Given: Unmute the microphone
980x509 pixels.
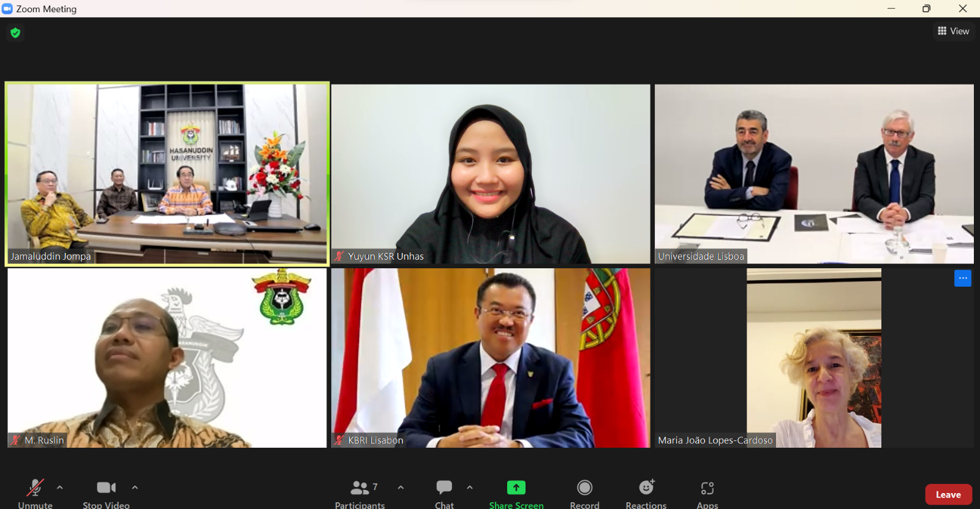Looking at the screenshot, I should [35, 493].
